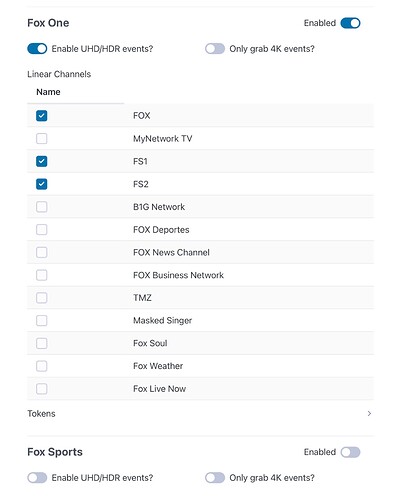Click the Fox Sports section heading
Image resolution: width=395 pixels, height=500 pixels.
pyautogui.click(x=55, y=452)
